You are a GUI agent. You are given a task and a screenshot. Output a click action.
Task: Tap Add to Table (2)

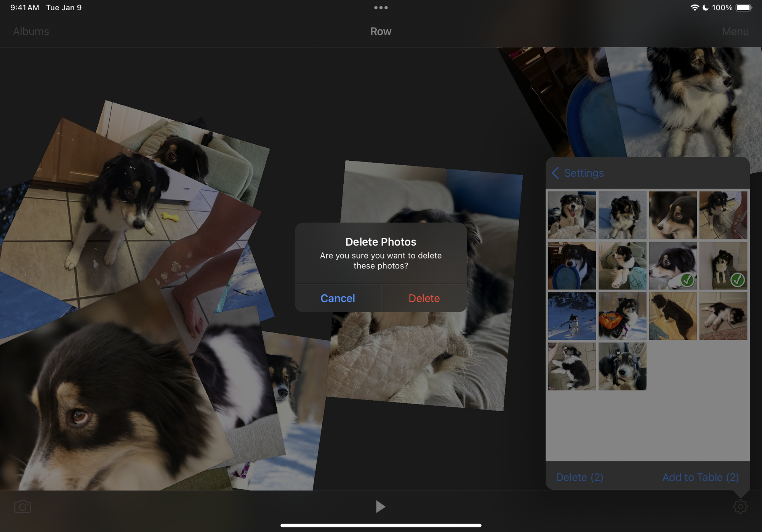(x=700, y=477)
